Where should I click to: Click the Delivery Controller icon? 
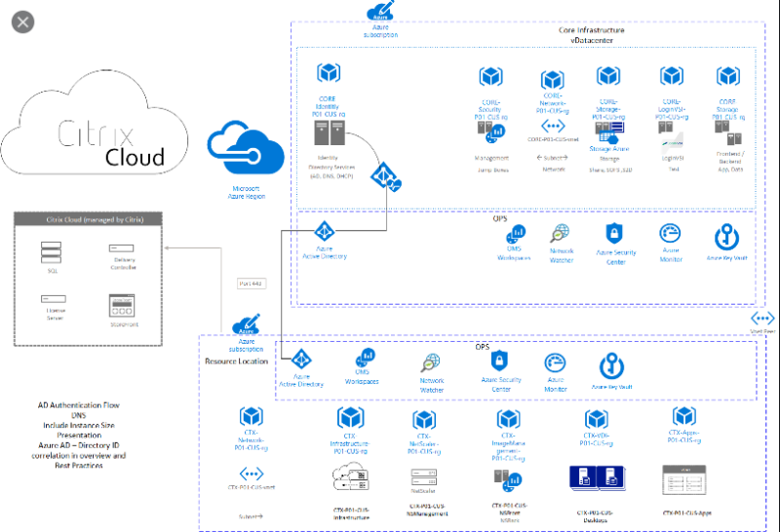tap(121, 248)
